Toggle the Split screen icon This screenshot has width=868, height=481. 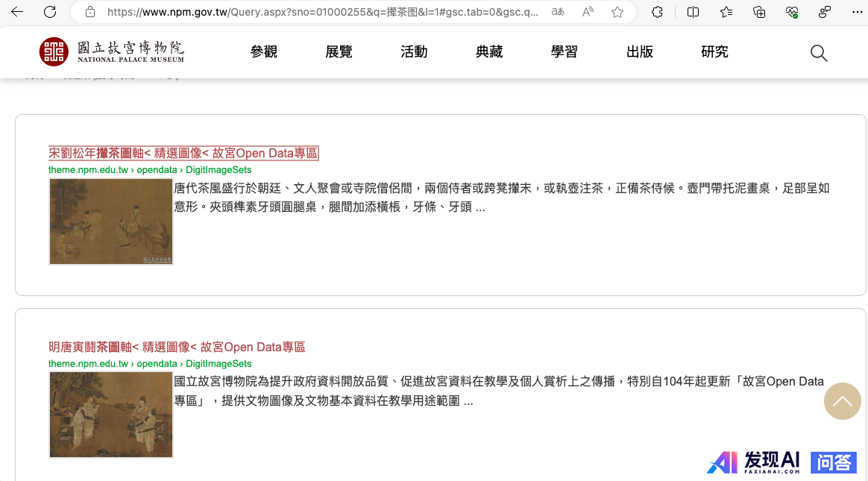tap(693, 12)
